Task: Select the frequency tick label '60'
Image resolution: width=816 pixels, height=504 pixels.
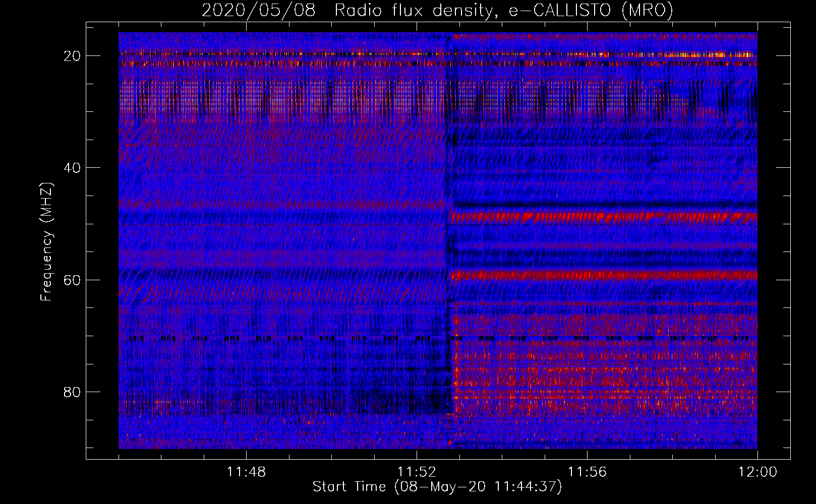Action: pyautogui.click(x=73, y=280)
